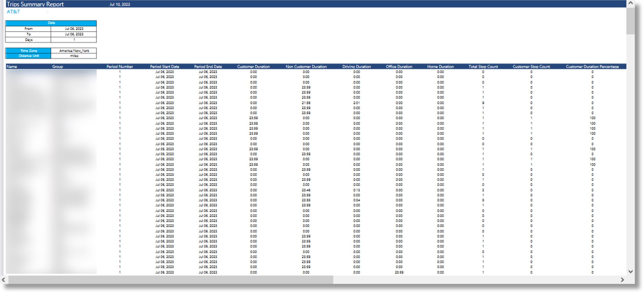Click the horizontal scrollbar left arrow
The width and height of the screenshot is (644, 293).
(x=4, y=280)
